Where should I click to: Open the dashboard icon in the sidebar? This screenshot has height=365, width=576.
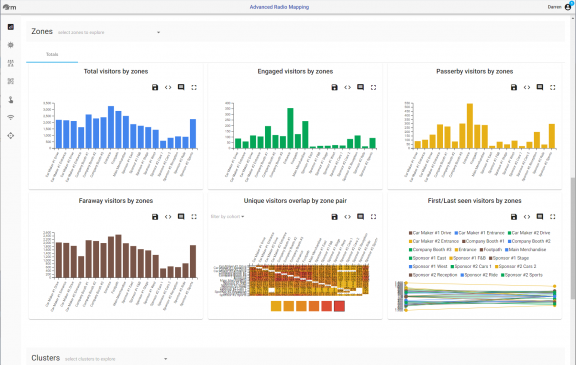[11, 27]
